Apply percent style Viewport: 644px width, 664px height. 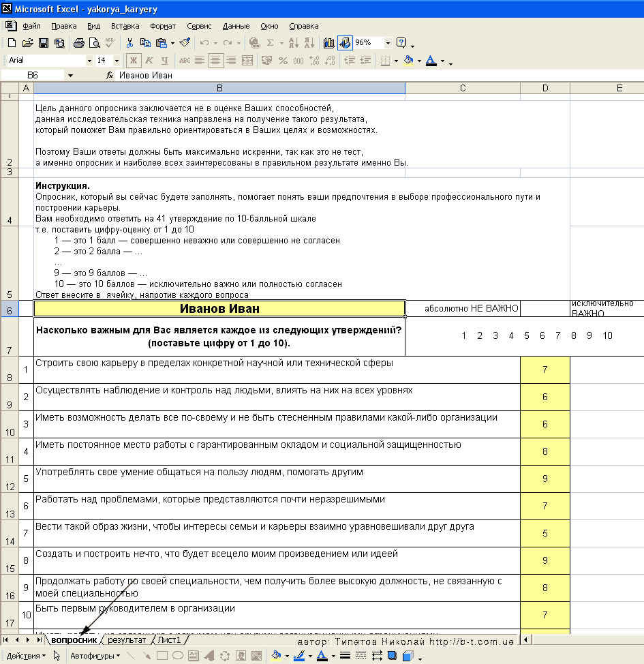click(283, 61)
